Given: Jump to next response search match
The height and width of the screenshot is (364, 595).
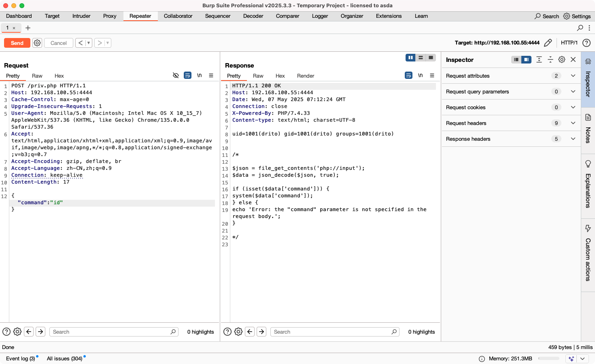Looking at the screenshot, I should pos(261,332).
